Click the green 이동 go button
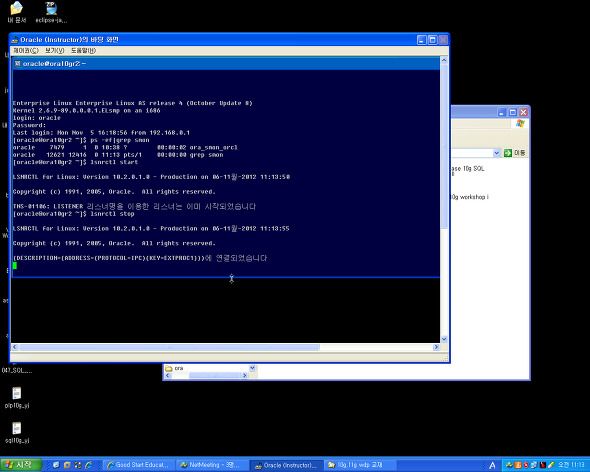 [515, 153]
